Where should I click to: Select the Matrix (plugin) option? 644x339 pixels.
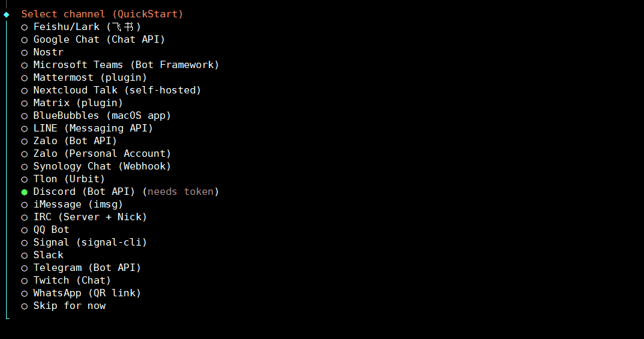pos(77,103)
